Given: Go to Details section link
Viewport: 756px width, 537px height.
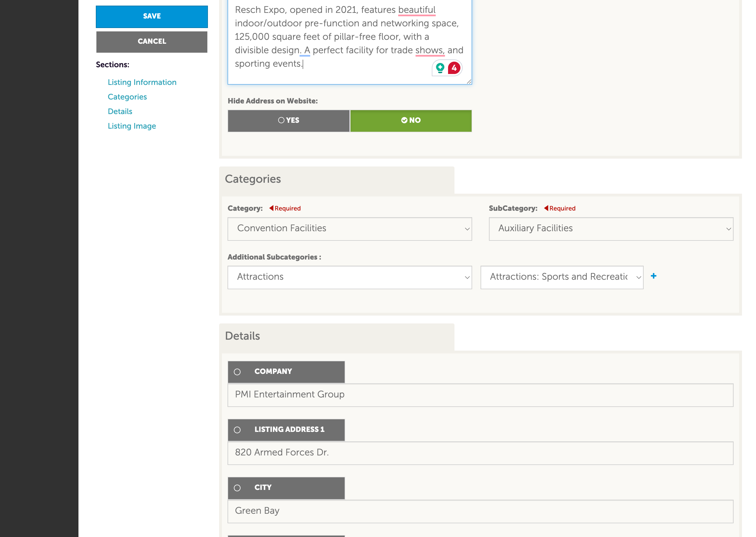Looking at the screenshot, I should coord(120,111).
